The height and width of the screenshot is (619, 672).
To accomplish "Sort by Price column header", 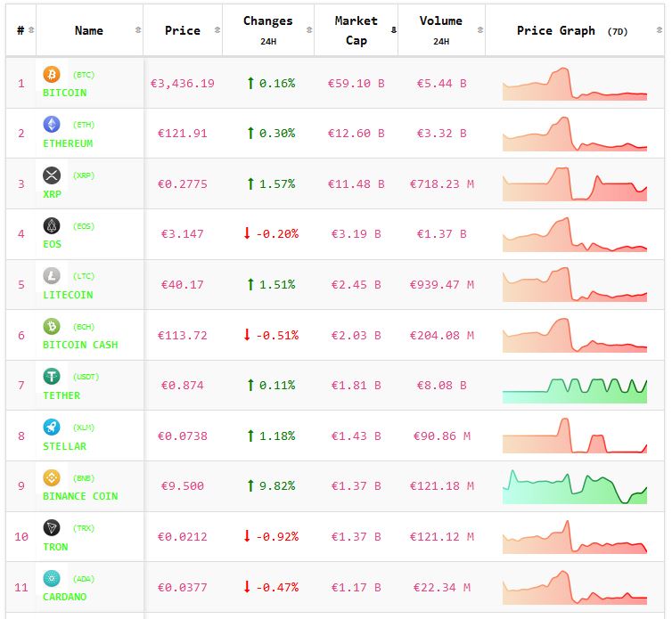I will click(x=183, y=30).
